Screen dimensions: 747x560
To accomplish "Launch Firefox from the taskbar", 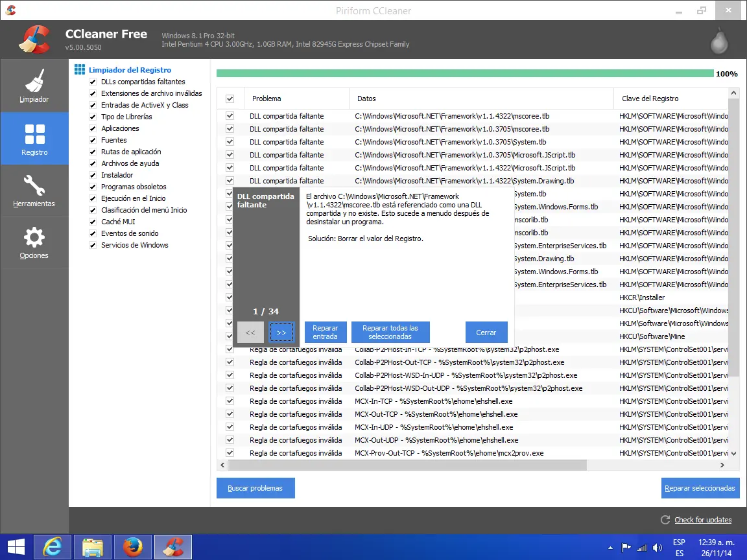I will pos(132,546).
